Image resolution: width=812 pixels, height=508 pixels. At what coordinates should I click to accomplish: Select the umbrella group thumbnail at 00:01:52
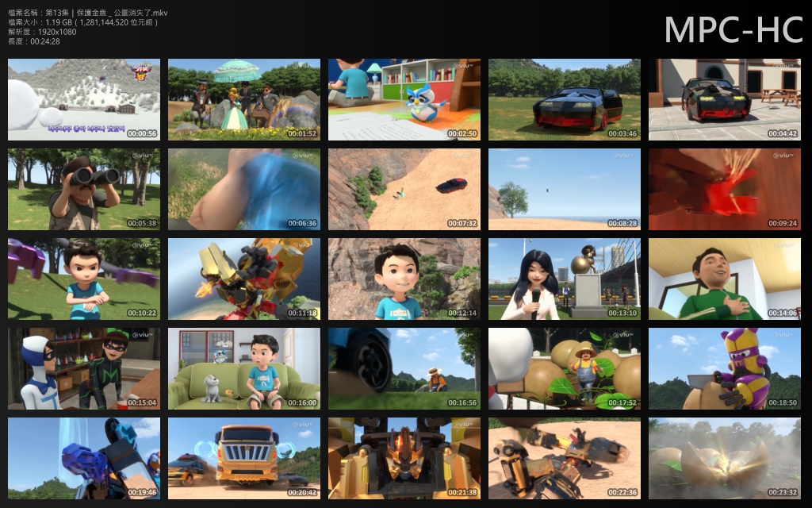point(244,99)
